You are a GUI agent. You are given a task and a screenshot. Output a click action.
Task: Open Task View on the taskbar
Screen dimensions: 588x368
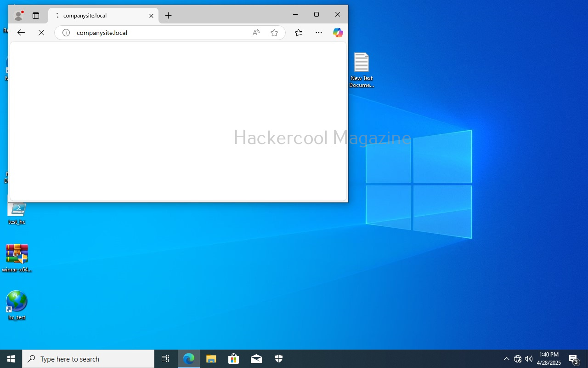pyautogui.click(x=165, y=359)
